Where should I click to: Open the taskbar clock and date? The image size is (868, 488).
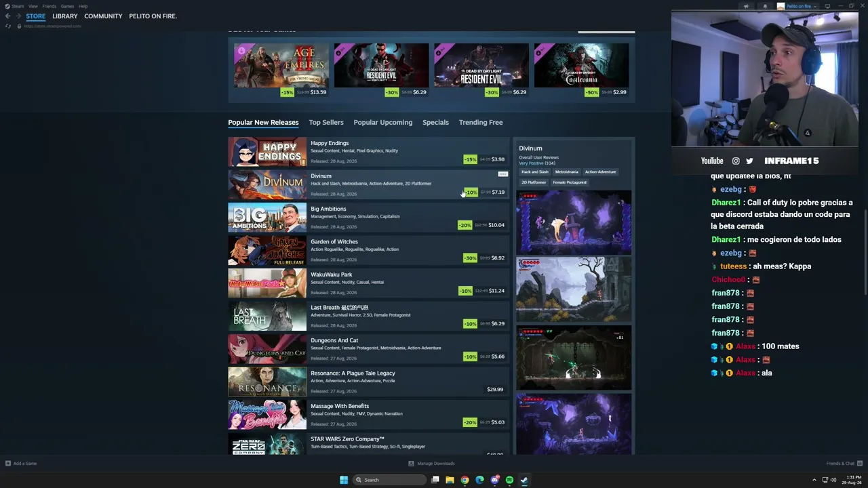[x=852, y=480]
